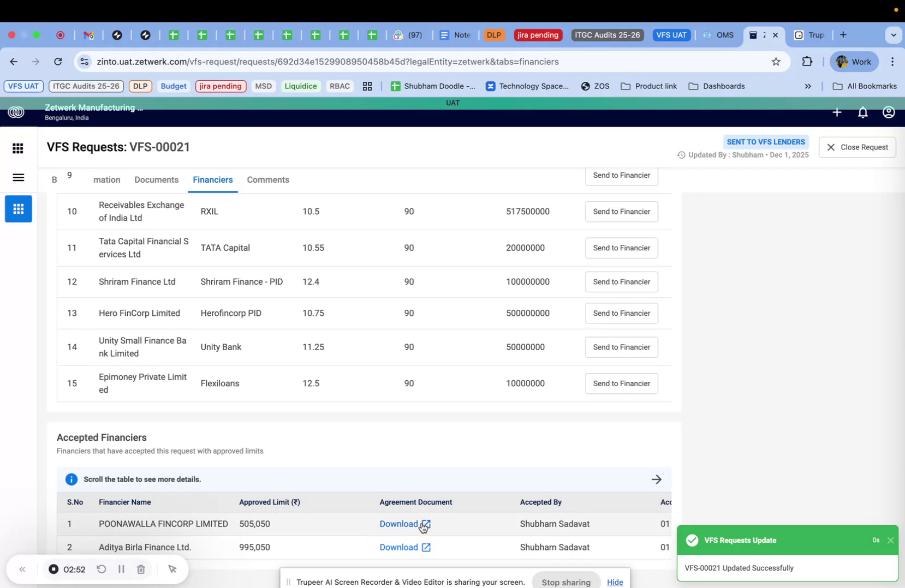The width and height of the screenshot is (905, 588).
Task: Bookmark the page using the star icon
Action: [776, 62]
